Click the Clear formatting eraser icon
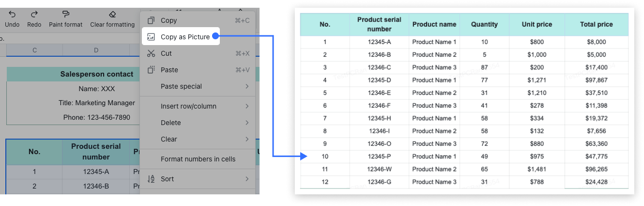The width and height of the screenshot is (644, 206). point(112,15)
